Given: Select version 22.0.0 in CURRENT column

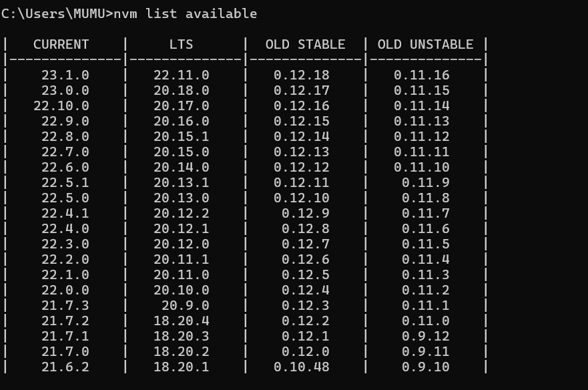Looking at the screenshot, I should pyautogui.click(x=65, y=290).
